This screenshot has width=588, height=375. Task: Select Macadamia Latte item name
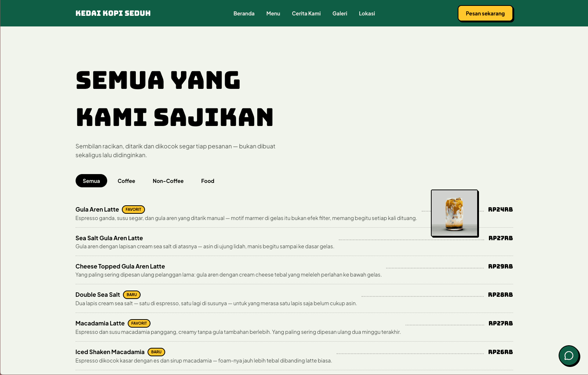(x=100, y=323)
